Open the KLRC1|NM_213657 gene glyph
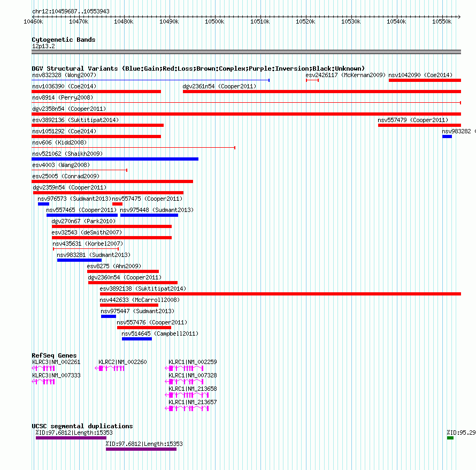Screen dimensions: 476x470 point(187,408)
